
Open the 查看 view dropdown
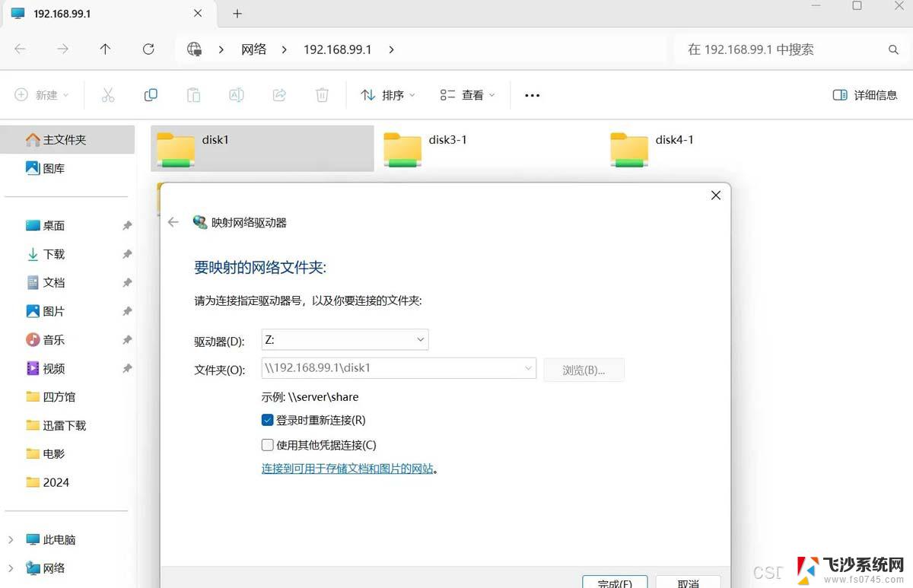coord(467,95)
